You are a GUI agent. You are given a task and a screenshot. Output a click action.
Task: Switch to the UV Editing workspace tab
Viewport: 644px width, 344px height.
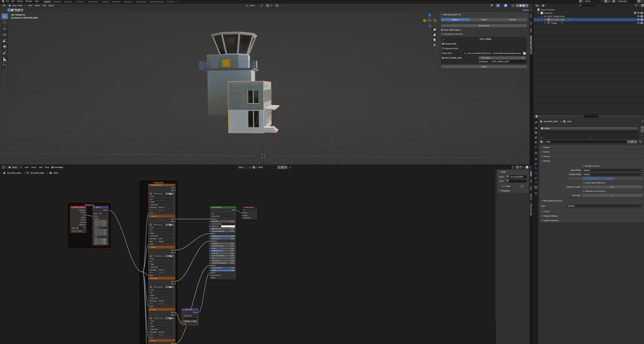[x=80, y=2]
